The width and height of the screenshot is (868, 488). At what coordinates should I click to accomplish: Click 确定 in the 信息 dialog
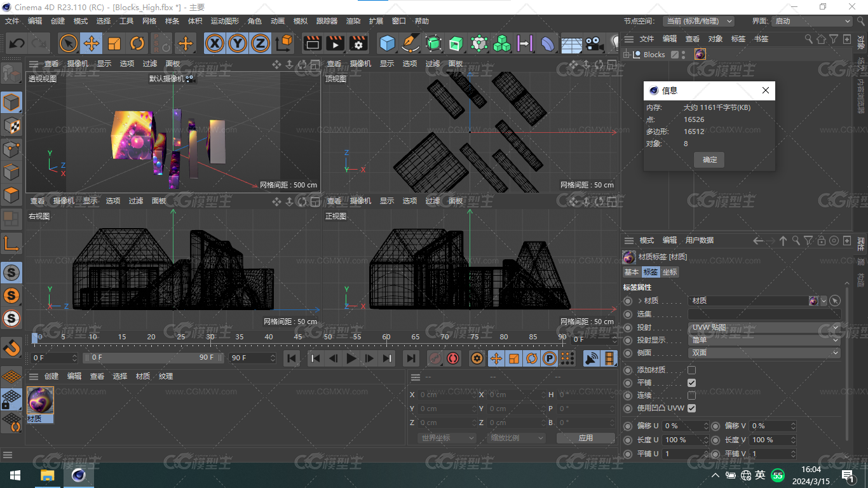coord(710,159)
